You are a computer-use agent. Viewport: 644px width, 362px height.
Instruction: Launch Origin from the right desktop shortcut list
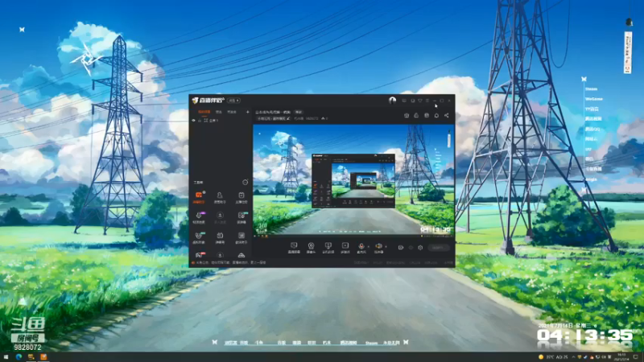[x=591, y=179]
